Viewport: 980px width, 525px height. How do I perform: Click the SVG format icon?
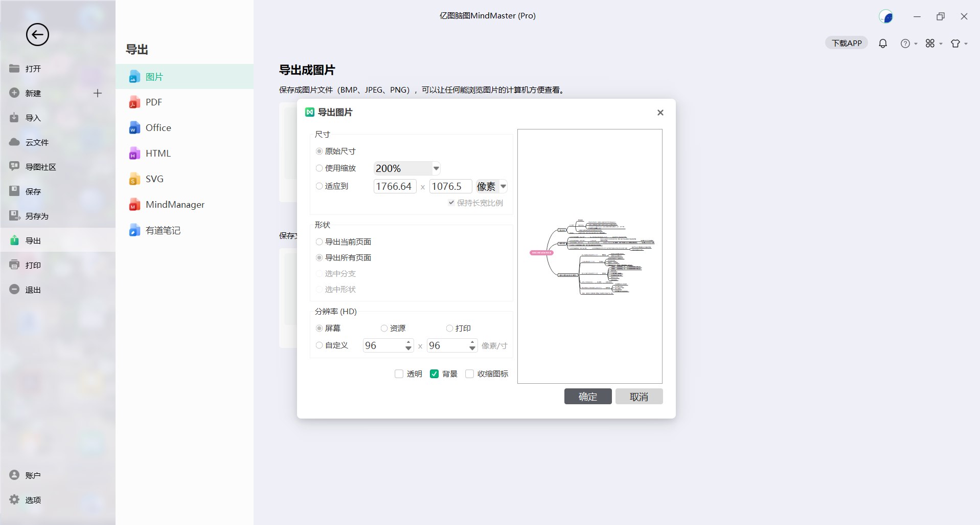[x=134, y=179]
